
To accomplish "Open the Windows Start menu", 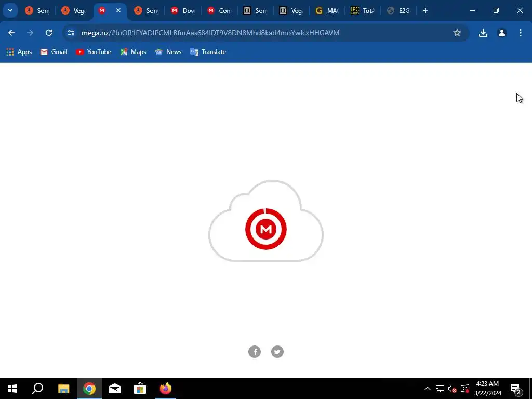I will [x=12, y=389].
